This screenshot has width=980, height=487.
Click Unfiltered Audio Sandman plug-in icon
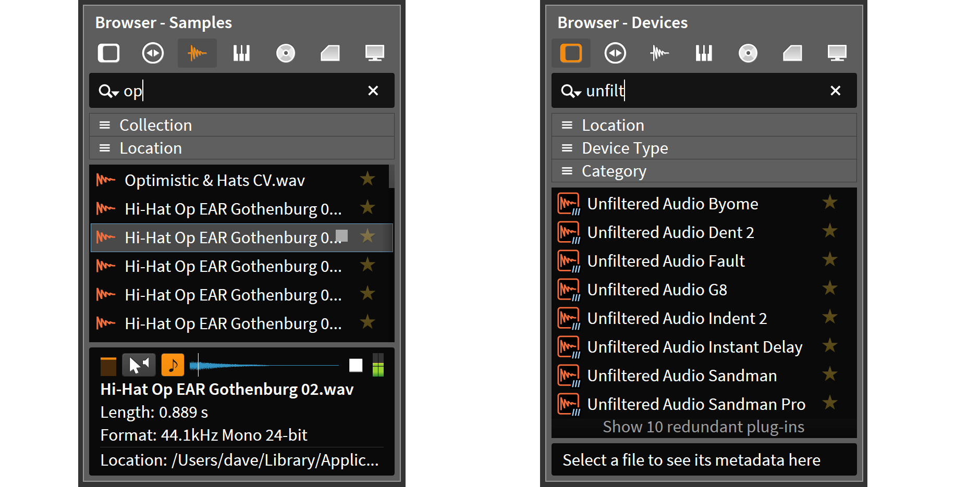click(569, 376)
